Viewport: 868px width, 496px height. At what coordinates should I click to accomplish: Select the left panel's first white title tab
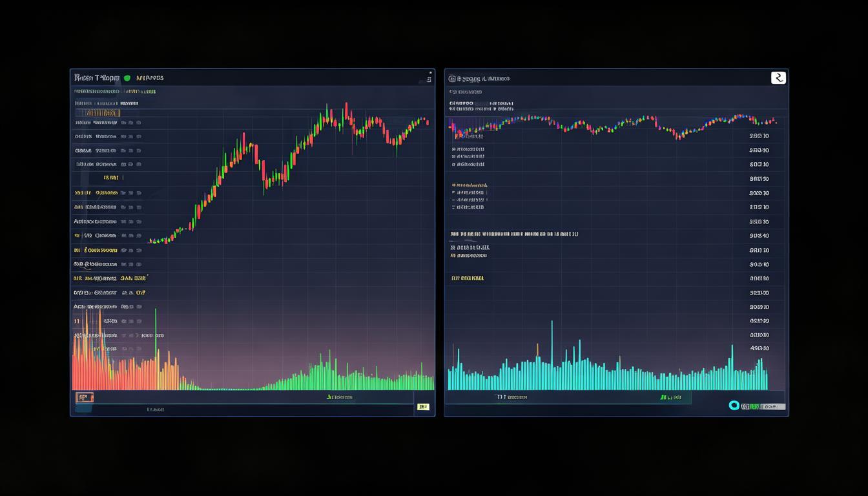[x=97, y=78]
